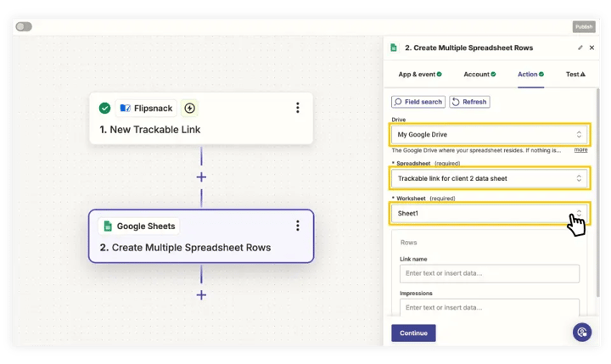Screen dimensions: 611x364
Task: Open the Worksheet dropdown showing Sheet1
Action: (490, 213)
